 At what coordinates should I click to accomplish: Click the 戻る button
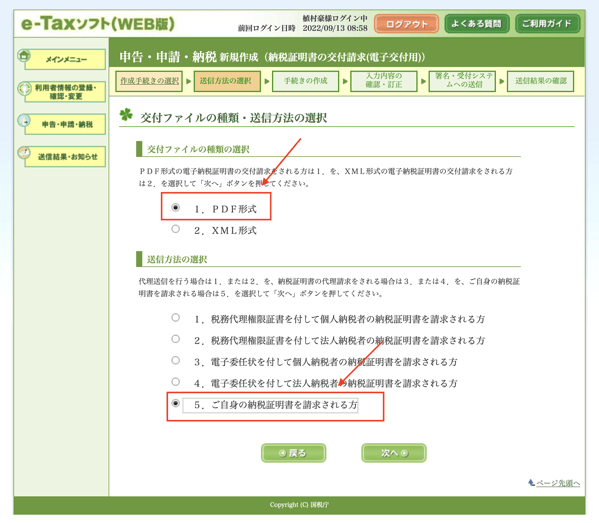293,453
